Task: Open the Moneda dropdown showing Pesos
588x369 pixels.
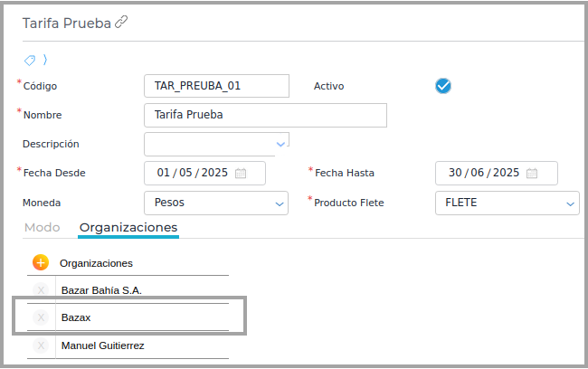Action: click(x=280, y=203)
